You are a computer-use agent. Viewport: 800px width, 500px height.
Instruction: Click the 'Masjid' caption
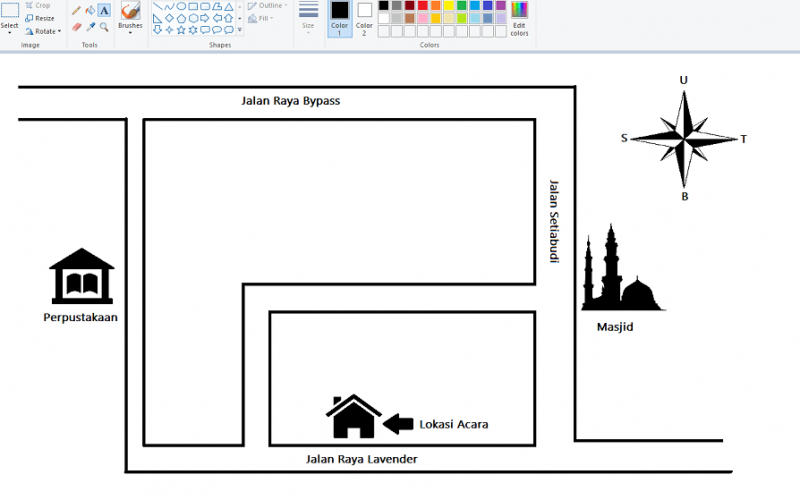point(615,327)
